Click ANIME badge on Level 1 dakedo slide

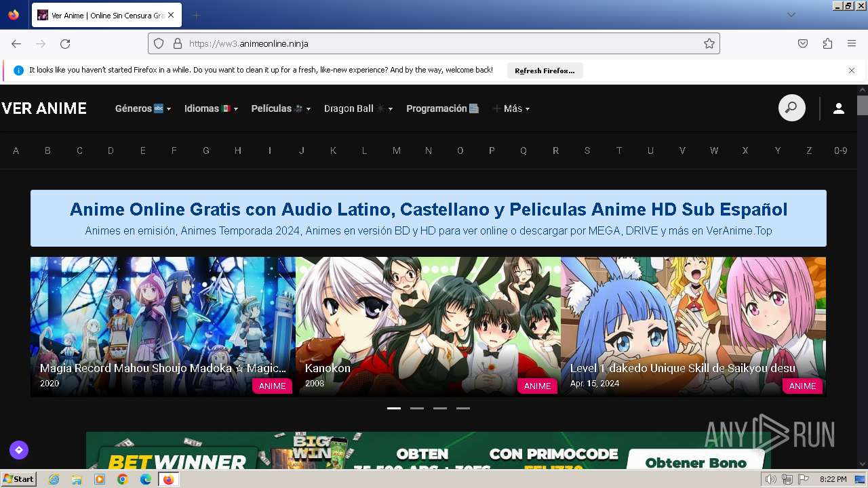(x=802, y=386)
